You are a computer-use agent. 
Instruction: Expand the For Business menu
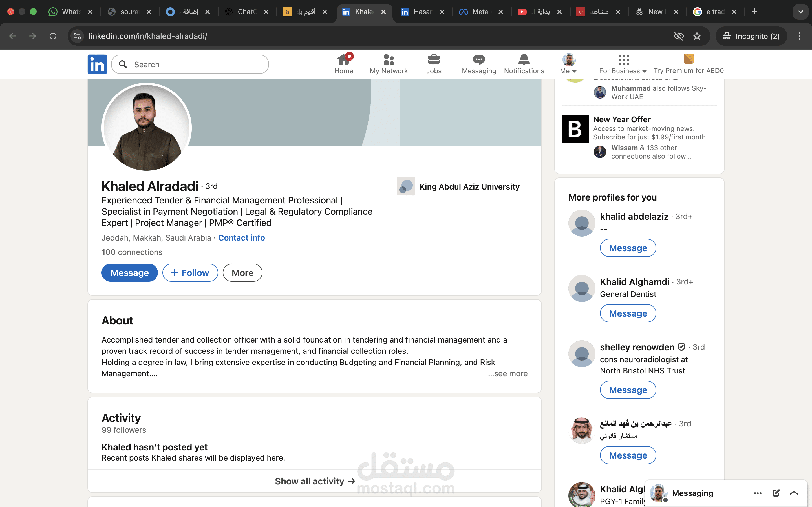623,64
